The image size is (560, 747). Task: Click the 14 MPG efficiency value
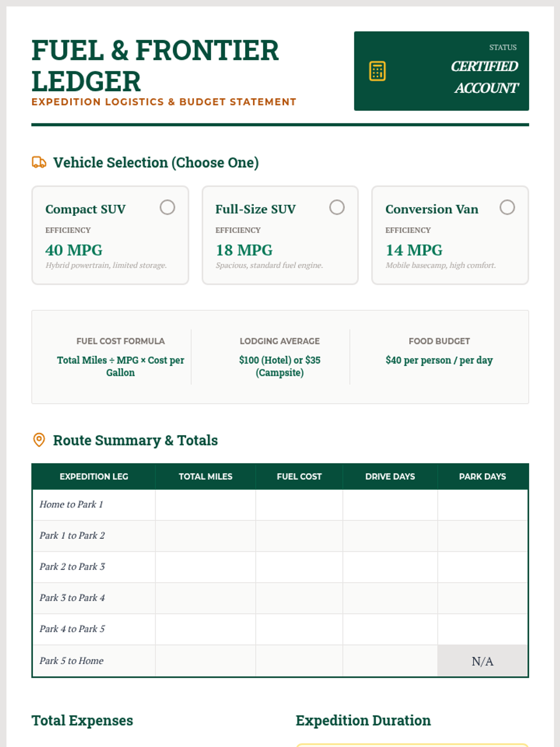click(414, 250)
